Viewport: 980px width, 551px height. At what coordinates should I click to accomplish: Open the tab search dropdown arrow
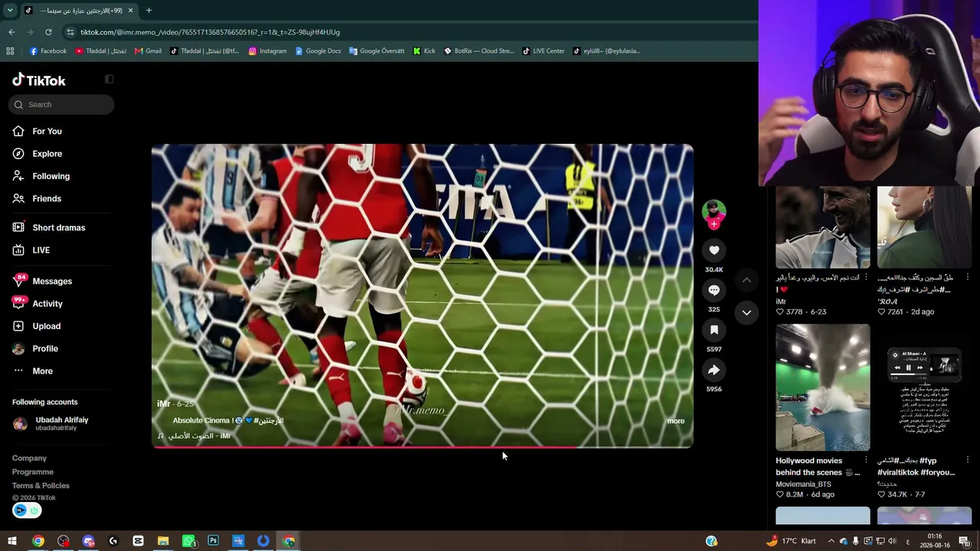10,11
